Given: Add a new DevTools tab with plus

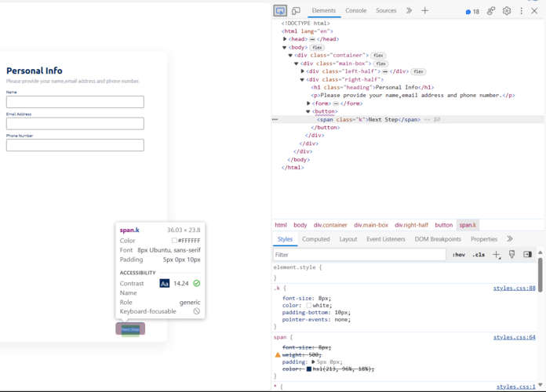Looking at the screenshot, I should pyautogui.click(x=425, y=11).
